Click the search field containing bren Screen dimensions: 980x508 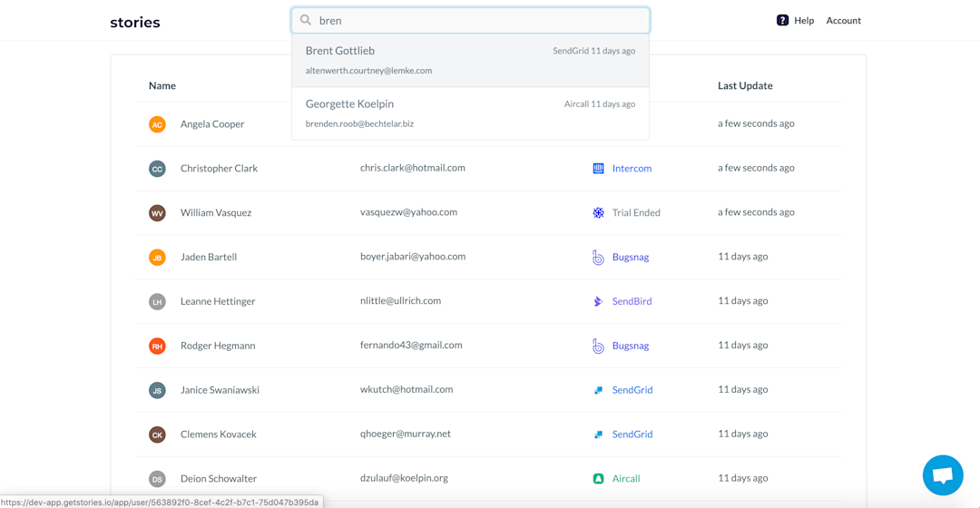click(x=470, y=21)
